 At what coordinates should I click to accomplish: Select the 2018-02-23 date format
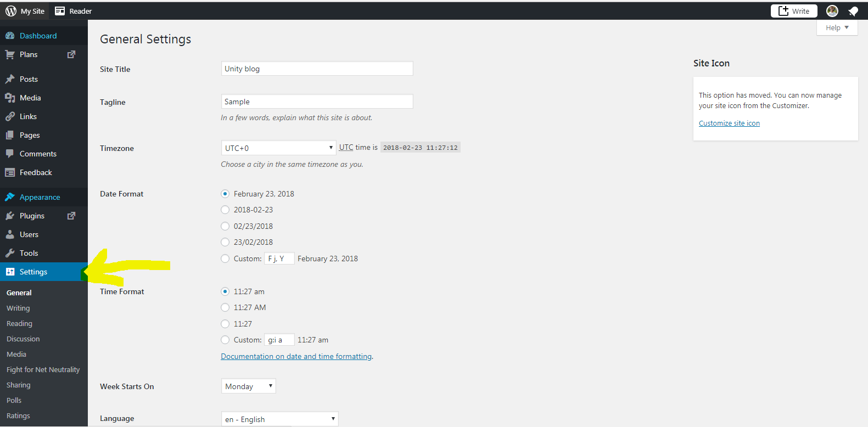tap(225, 210)
